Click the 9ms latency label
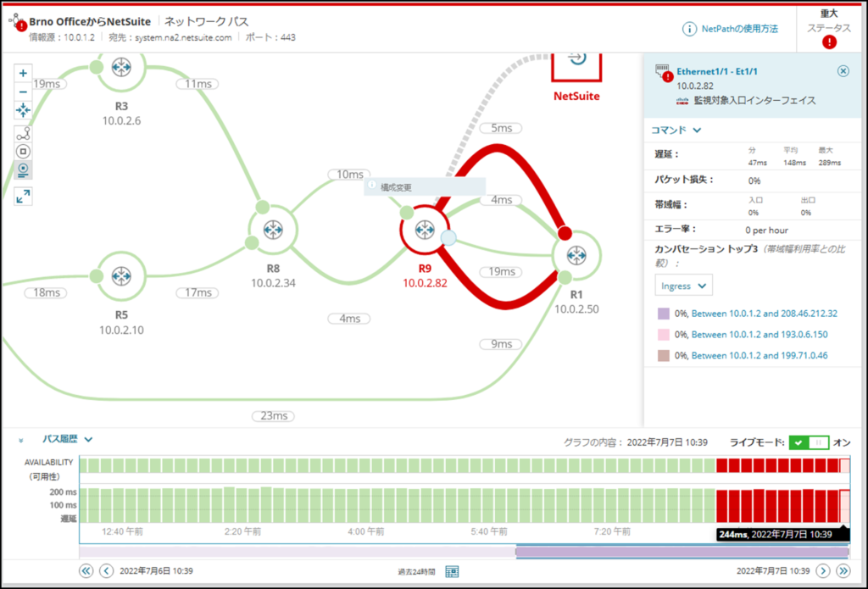The height and width of the screenshot is (589, 868). 502,344
